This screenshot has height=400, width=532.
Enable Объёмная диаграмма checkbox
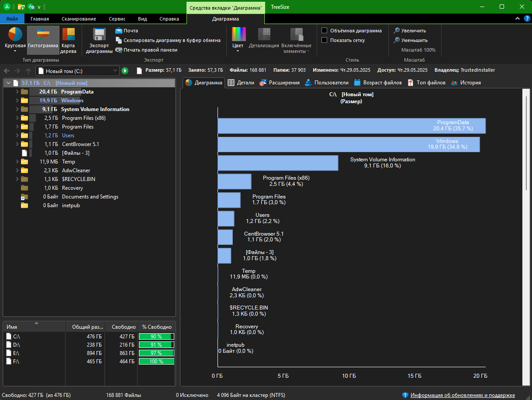[324, 31]
